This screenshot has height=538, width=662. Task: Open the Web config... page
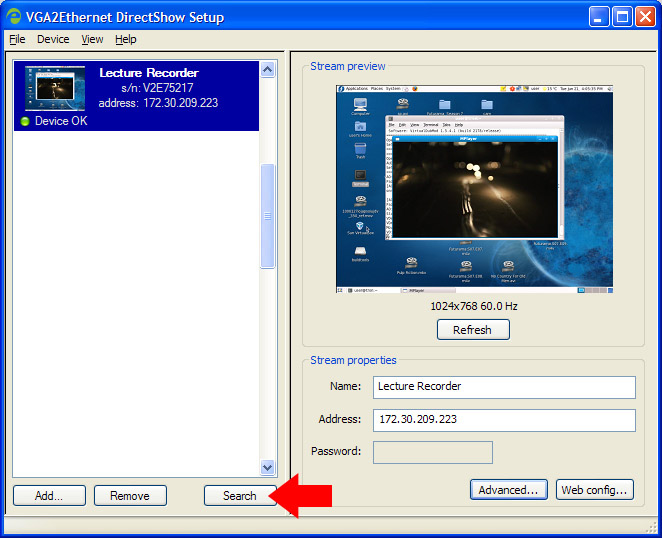(594, 490)
